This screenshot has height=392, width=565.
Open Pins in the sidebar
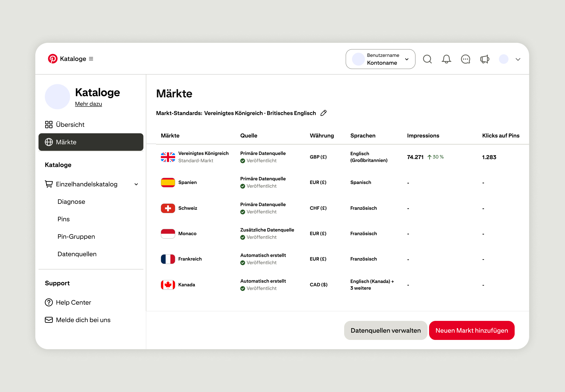pyautogui.click(x=64, y=219)
